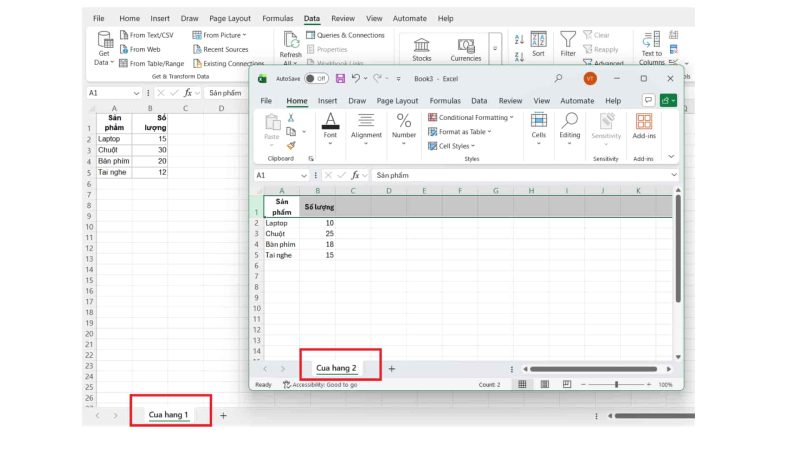Click the Cut scissors icon in Clipboard group
Viewport: 800px width, 450px height.
[x=291, y=118]
